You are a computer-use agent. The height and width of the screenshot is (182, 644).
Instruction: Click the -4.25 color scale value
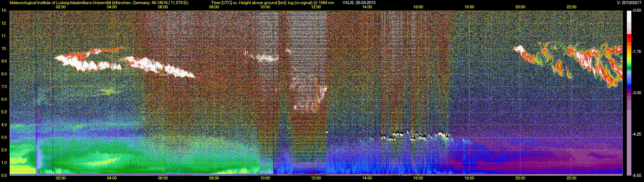[x=636, y=134]
